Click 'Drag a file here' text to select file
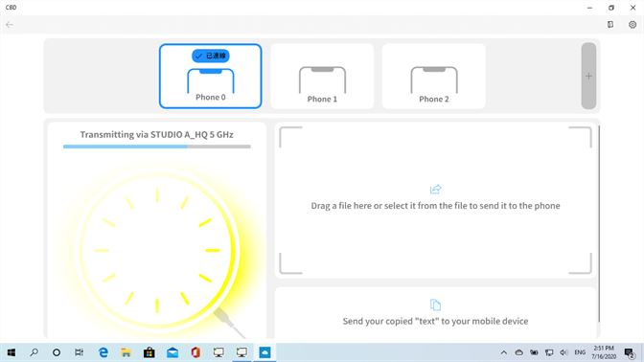644x362 pixels. click(x=435, y=206)
